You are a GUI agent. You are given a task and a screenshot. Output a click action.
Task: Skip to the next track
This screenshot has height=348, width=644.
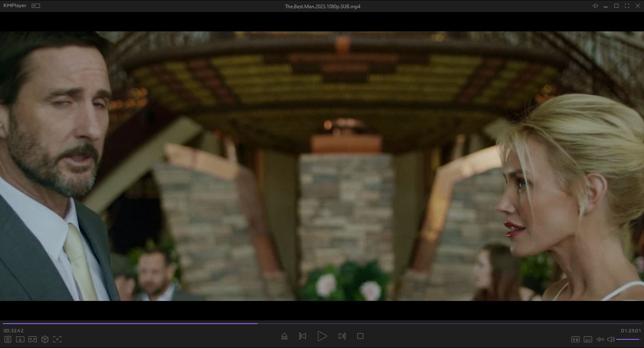(x=342, y=336)
